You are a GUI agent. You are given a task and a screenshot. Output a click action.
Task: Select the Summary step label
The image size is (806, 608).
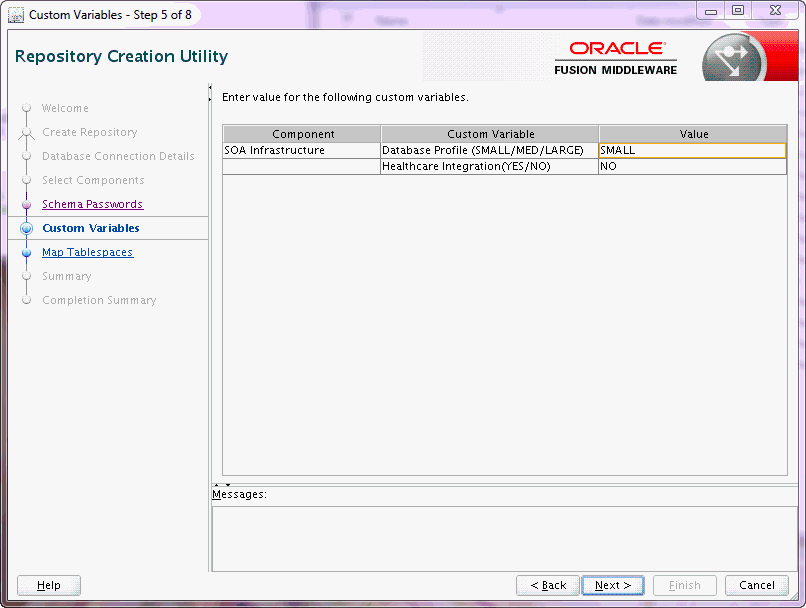(x=67, y=276)
